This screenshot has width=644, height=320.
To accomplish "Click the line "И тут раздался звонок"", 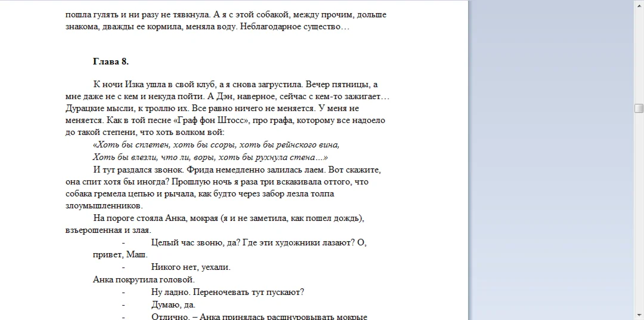I will point(237,170).
